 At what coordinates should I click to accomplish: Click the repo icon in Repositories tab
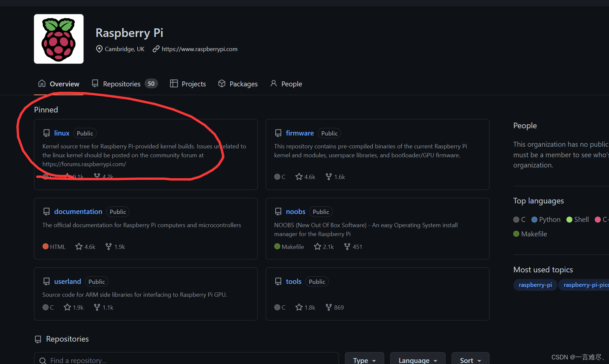coord(95,83)
